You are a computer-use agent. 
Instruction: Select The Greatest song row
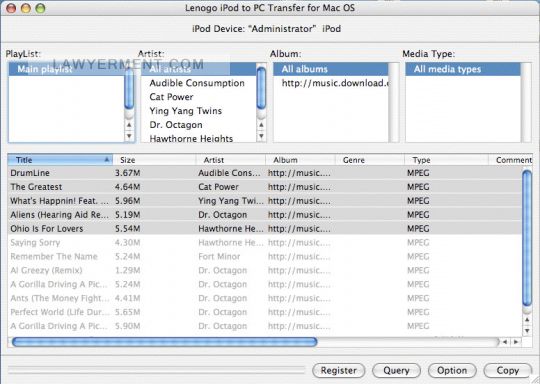(x=264, y=187)
